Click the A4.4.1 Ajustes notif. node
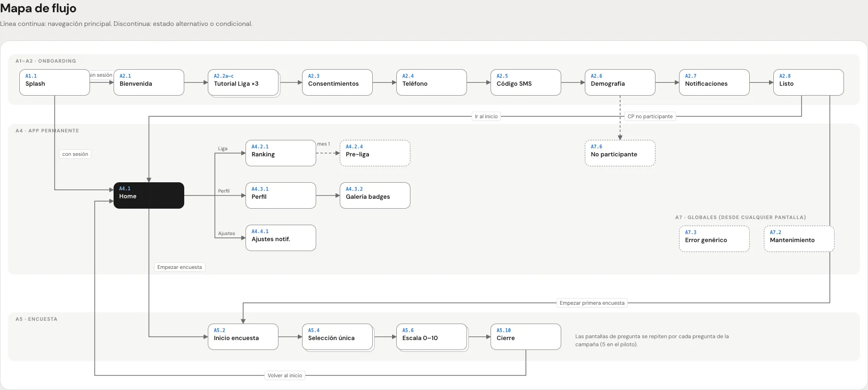The image size is (868, 390). 281,238
